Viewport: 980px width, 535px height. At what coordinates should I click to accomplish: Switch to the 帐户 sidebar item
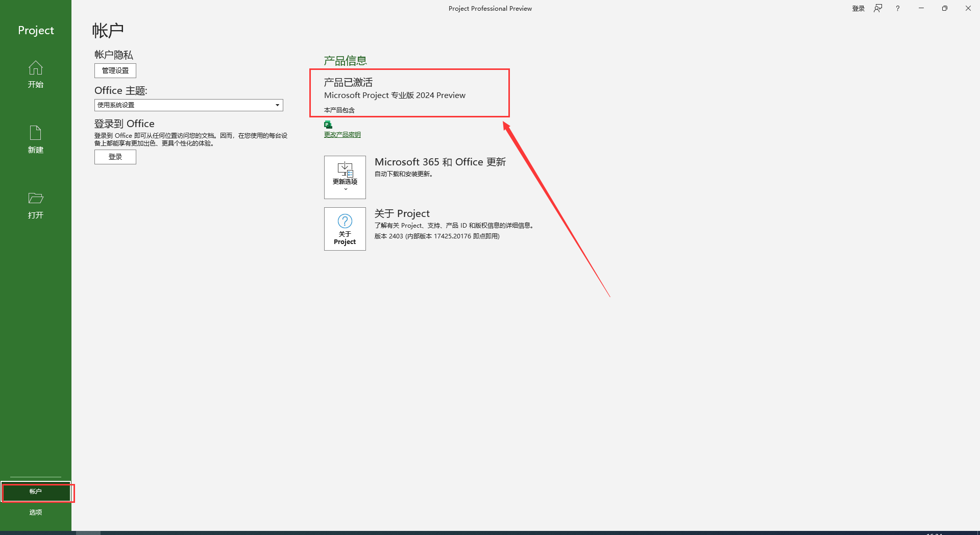point(35,492)
